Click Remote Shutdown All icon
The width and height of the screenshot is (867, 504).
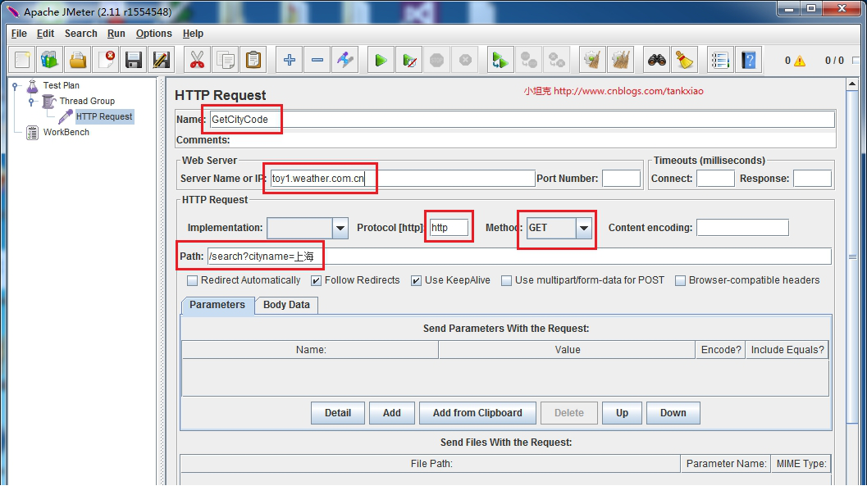[x=556, y=60]
